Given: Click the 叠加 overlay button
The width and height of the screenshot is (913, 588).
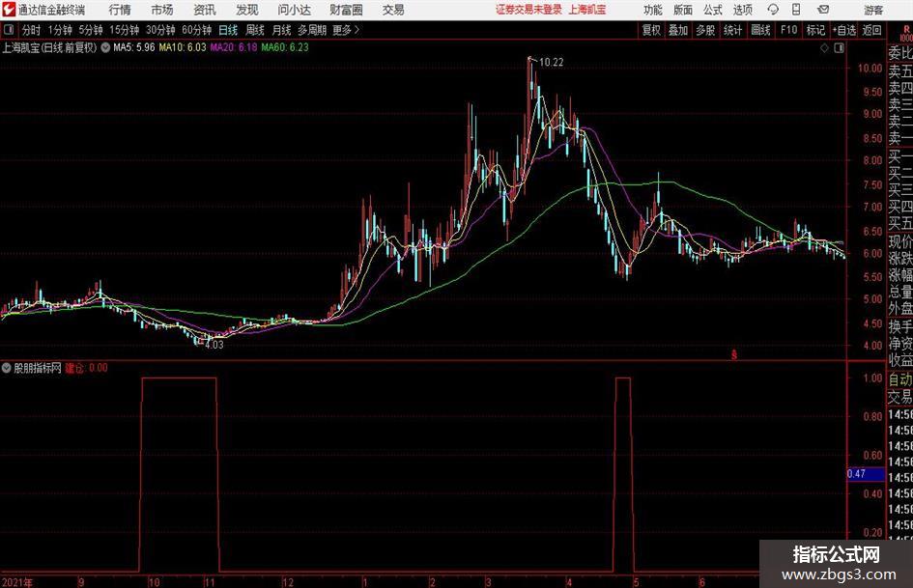Looking at the screenshot, I should click(678, 30).
